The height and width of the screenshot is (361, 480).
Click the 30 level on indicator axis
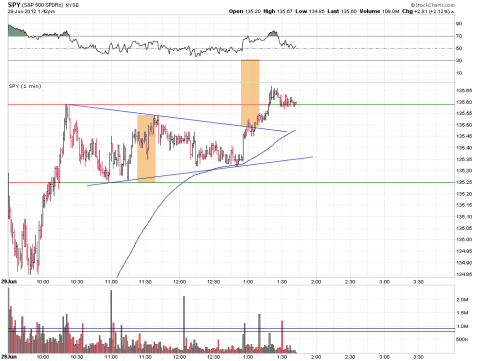pos(459,60)
